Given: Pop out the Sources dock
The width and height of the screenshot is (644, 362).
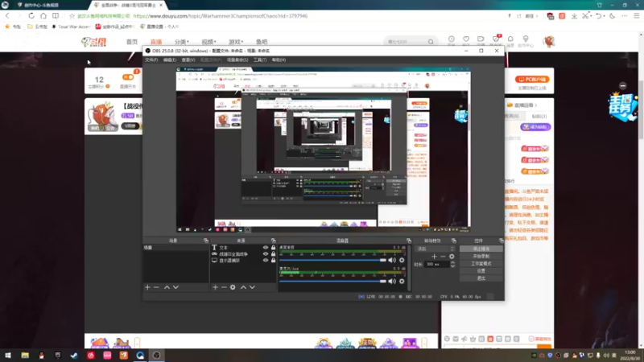Looking at the screenshot, I should (x=273, y=241).
